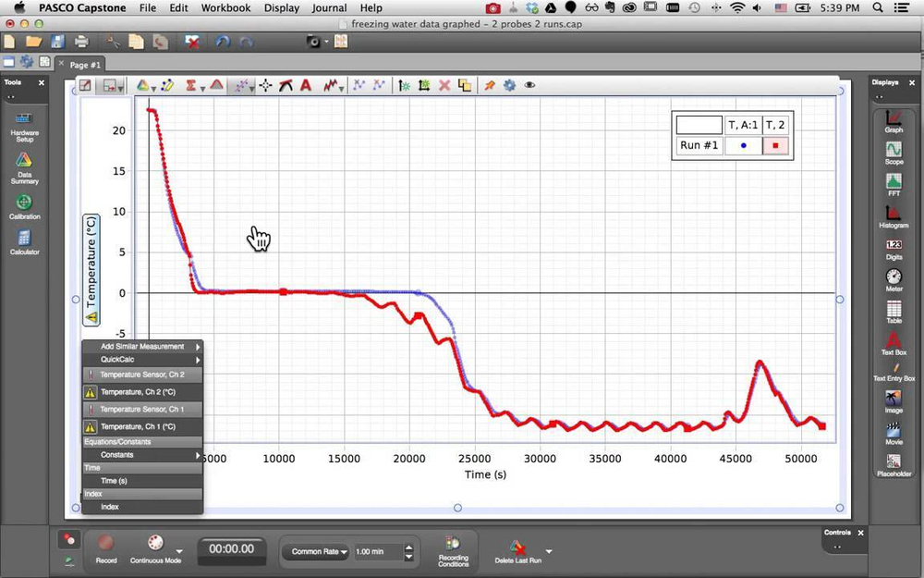Open graph properties gear icon
The height and width of the screenshot is (578, 924).
pyautogui.click(x=509, y=85)
